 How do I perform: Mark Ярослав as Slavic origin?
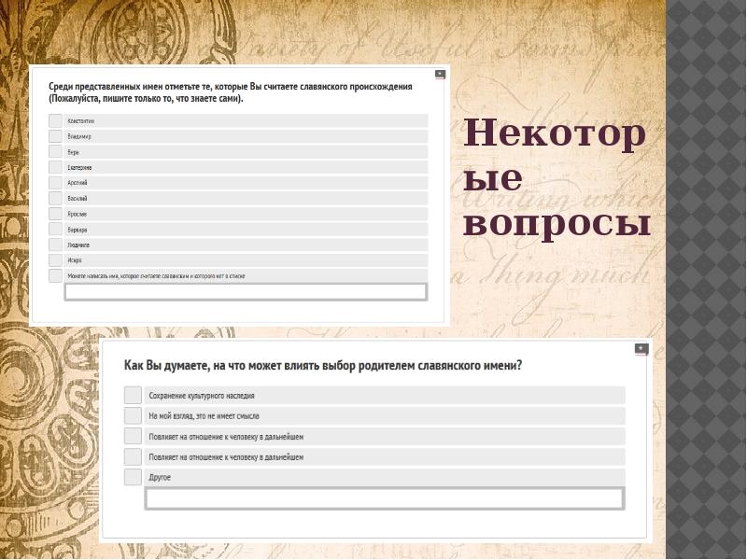[54, 214]
